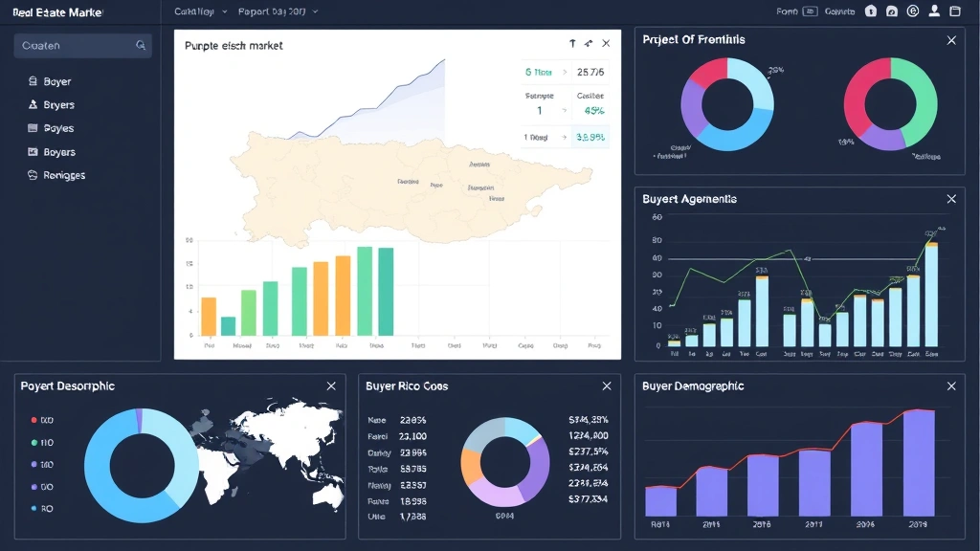Close the Buyer Demographic panel
Image resolution: width=980 pixels, height=551 pixels.
(950, 386)
